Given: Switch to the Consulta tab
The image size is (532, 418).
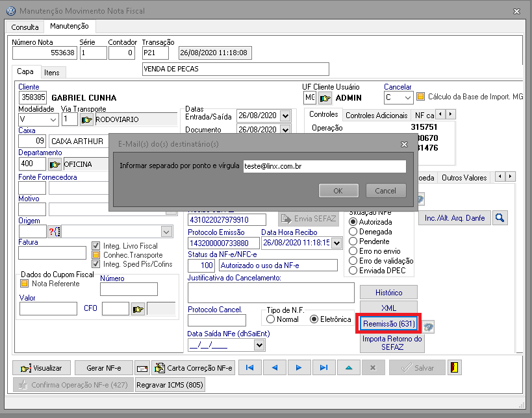Looking at the screenshot, I should (x=25, y=27).
